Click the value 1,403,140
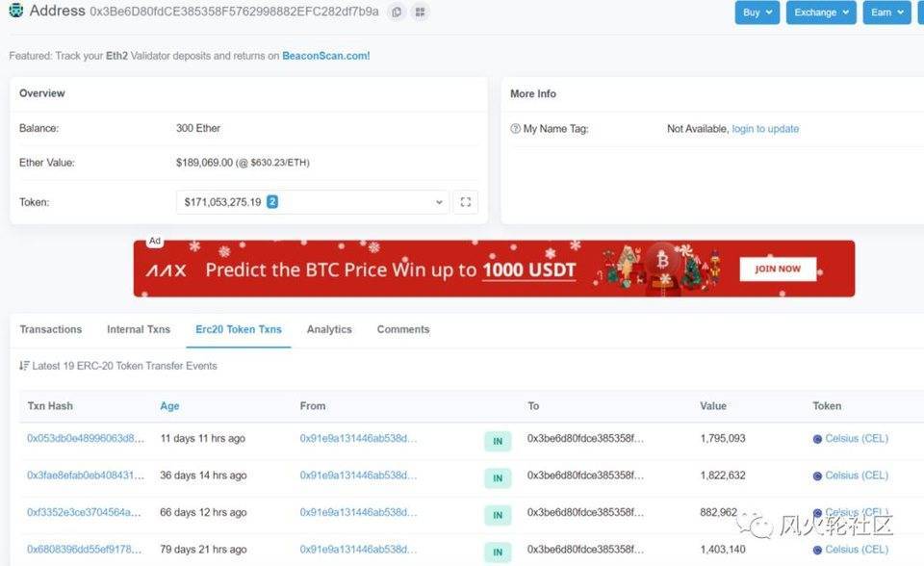Screen dimensions: 924x566 click(x=723, y=550)
